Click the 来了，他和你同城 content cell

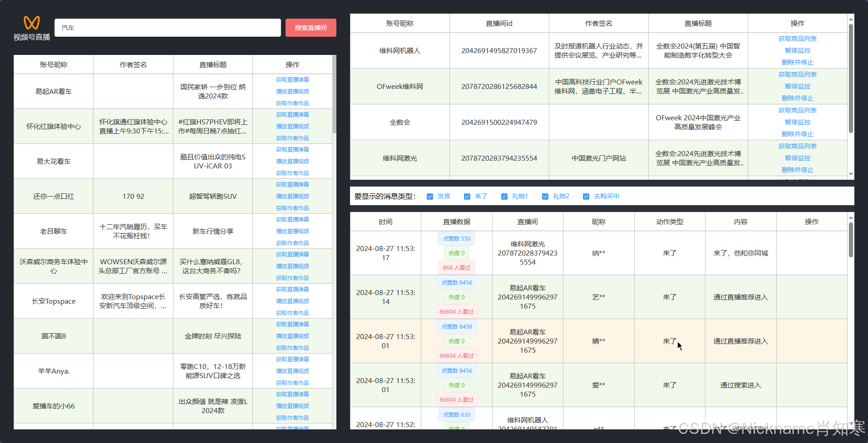coord(740,253)
